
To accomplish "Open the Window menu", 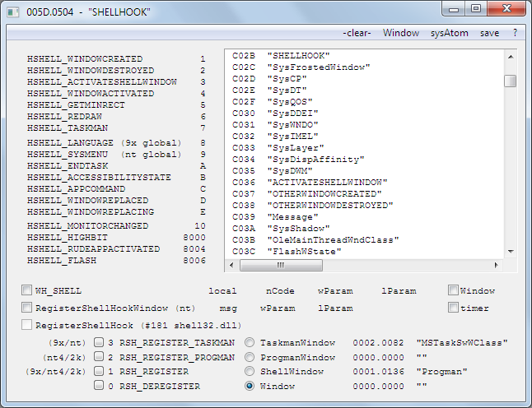I will pyautogui.click(x=401, y=33).
